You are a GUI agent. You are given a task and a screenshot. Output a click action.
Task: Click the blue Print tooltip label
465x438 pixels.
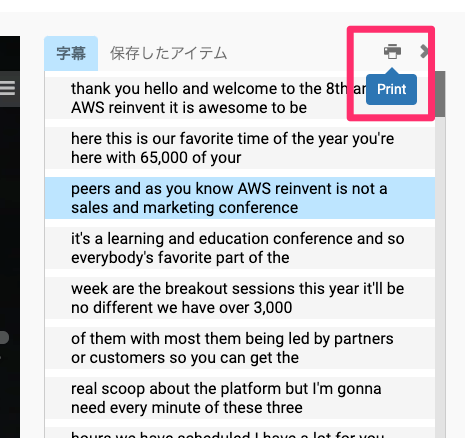pyautogui.click(x=391, y=89)
